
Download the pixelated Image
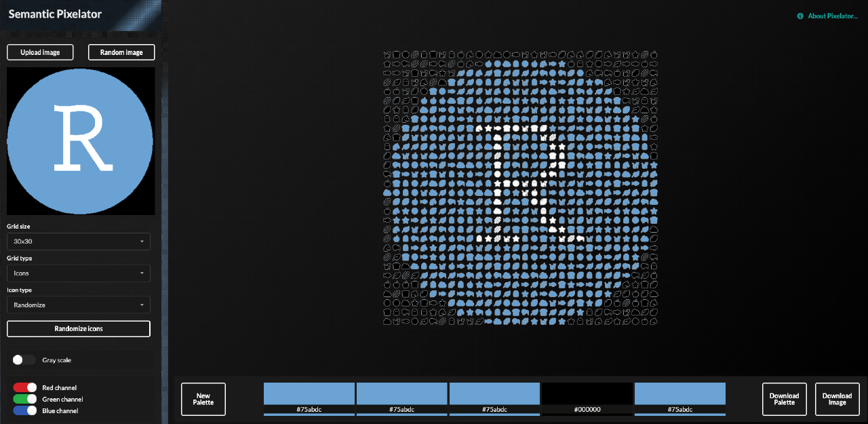click(x=837, y=399)
